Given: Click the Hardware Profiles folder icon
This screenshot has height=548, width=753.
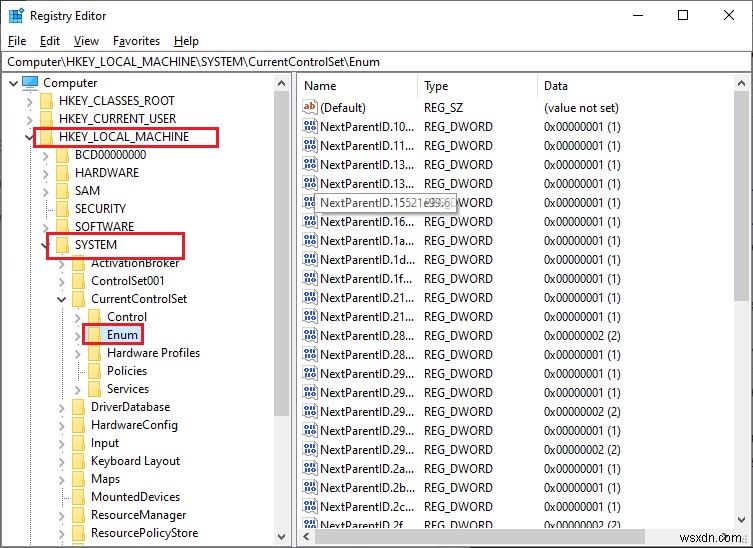Looking at the screenshot, I should click(x=95, y=353).
